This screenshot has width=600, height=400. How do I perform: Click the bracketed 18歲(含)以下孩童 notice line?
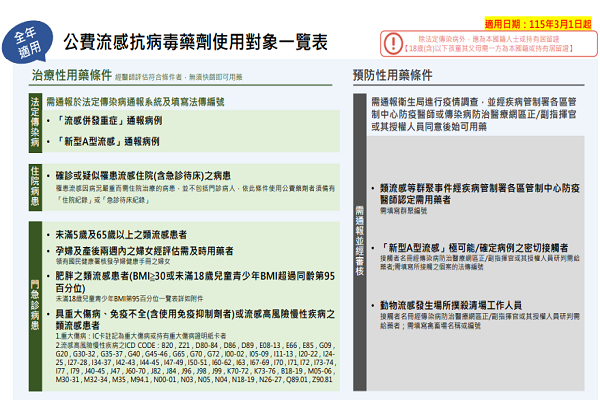(489, 48)
